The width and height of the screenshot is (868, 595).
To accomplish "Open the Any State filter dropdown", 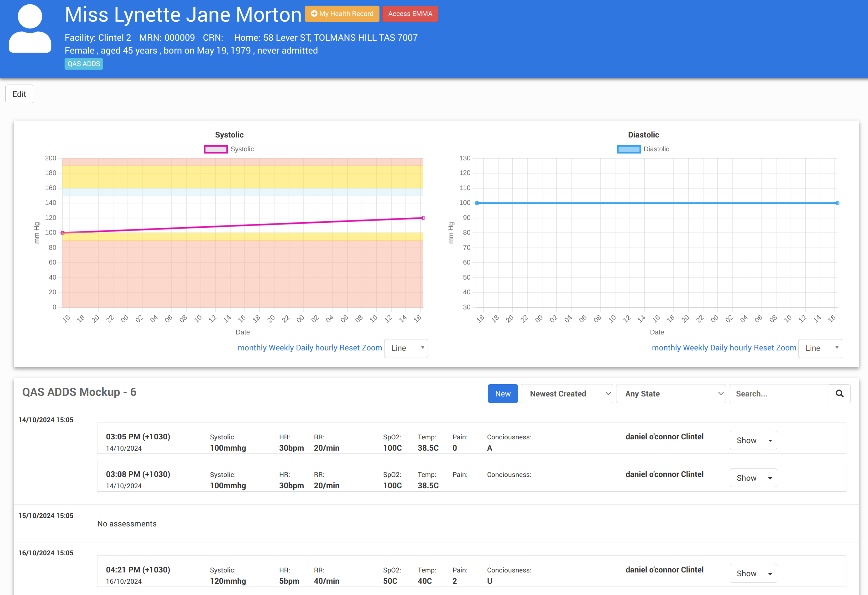I will pos(670,393).
